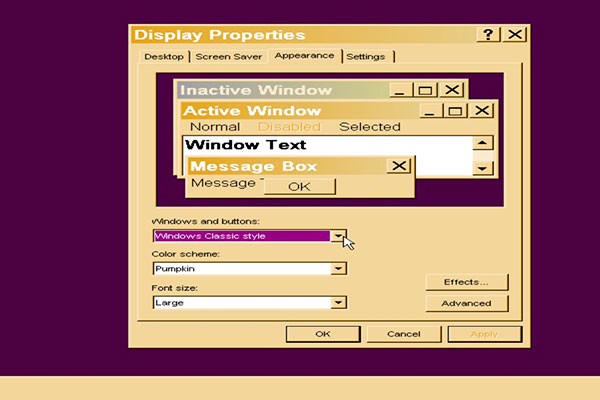600x400 pixels.
Task: Open the Effects... button
Action: pyautogui.click(x=466, y=282)
